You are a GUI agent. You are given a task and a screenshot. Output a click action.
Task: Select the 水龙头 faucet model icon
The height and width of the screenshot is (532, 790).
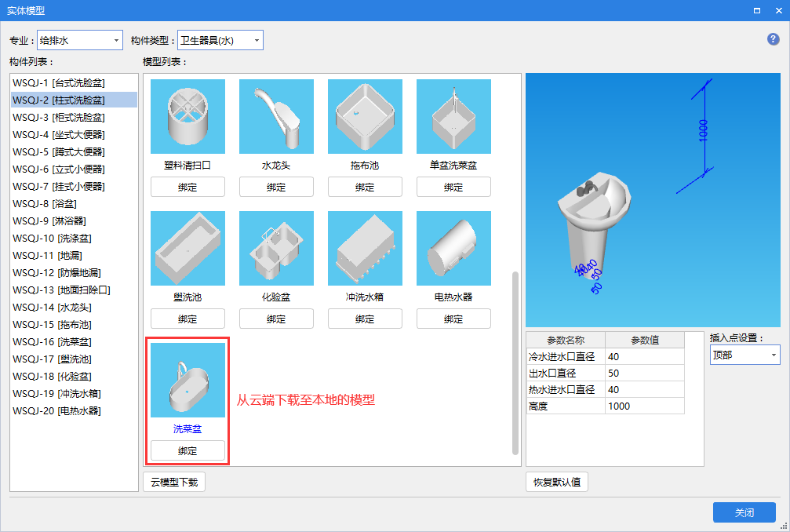coord(276,116)
